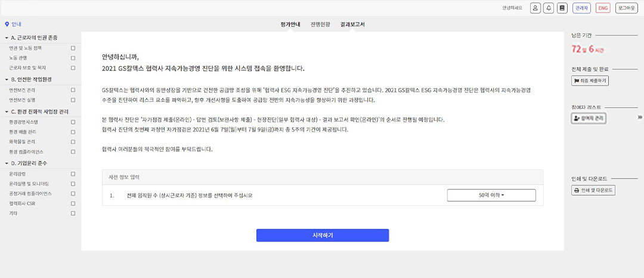Viewport: 644px width, 278px height.
Task: Select 인권 및 노동 정책 in sidebar
Action: (x=25, y=48)
